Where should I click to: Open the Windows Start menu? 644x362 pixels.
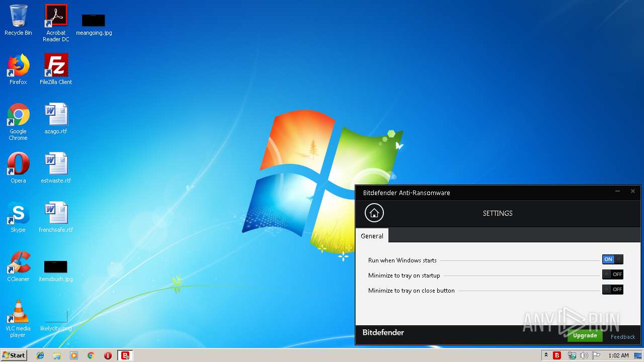tap(14, 355)
